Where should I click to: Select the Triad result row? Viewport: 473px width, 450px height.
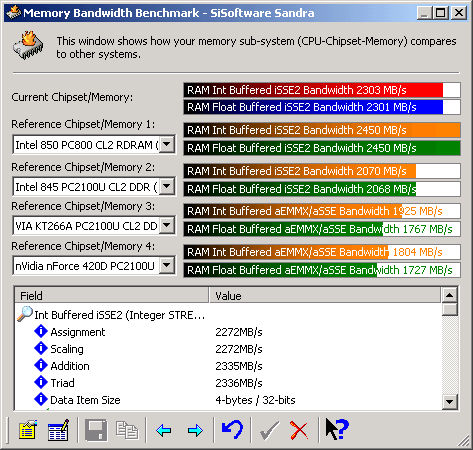228,383
